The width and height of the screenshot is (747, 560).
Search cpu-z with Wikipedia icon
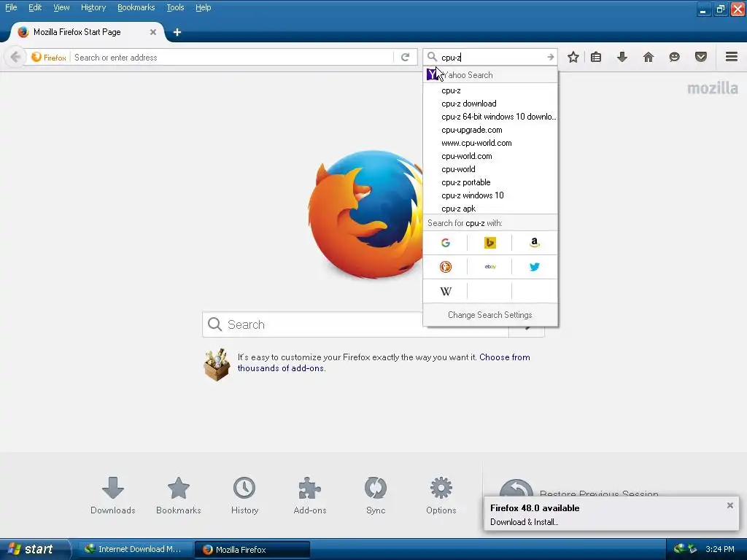(x=446, y=291)
